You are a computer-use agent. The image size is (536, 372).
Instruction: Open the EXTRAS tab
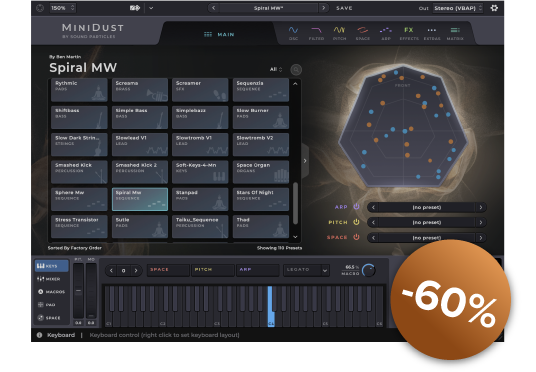(x=432, y=34)
